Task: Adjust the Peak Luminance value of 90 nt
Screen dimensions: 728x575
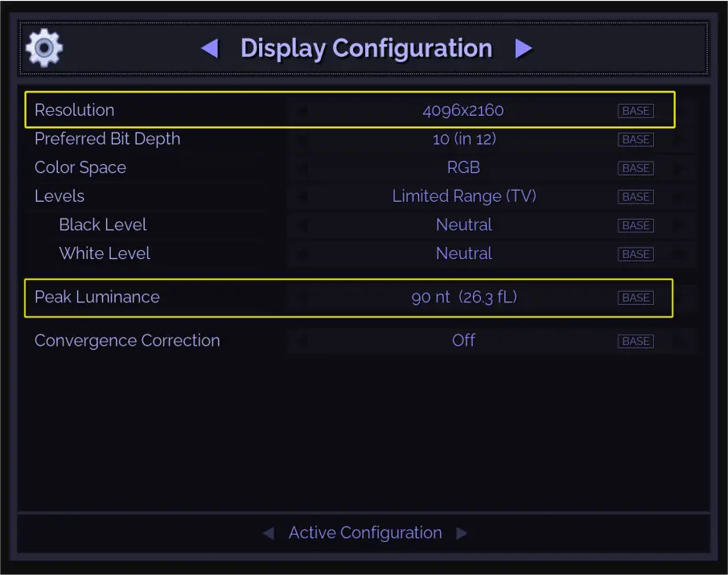Action: tap(464, 297)
